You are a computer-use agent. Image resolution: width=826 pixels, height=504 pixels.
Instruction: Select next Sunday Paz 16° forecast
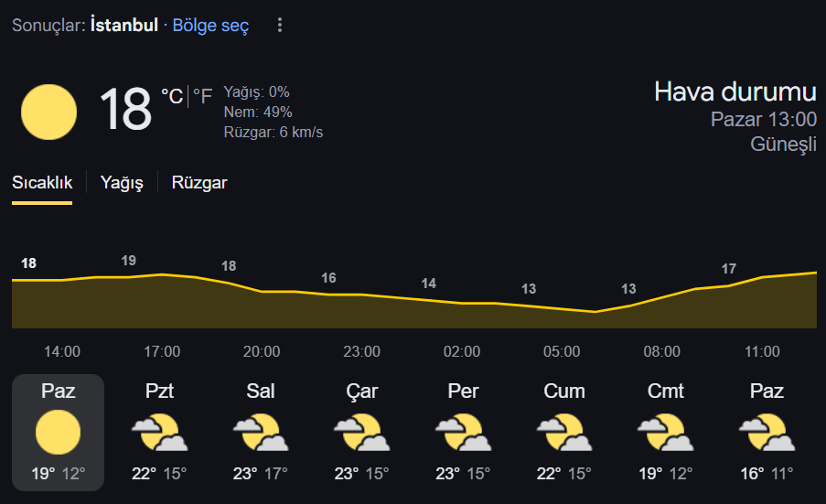(767, 433)
